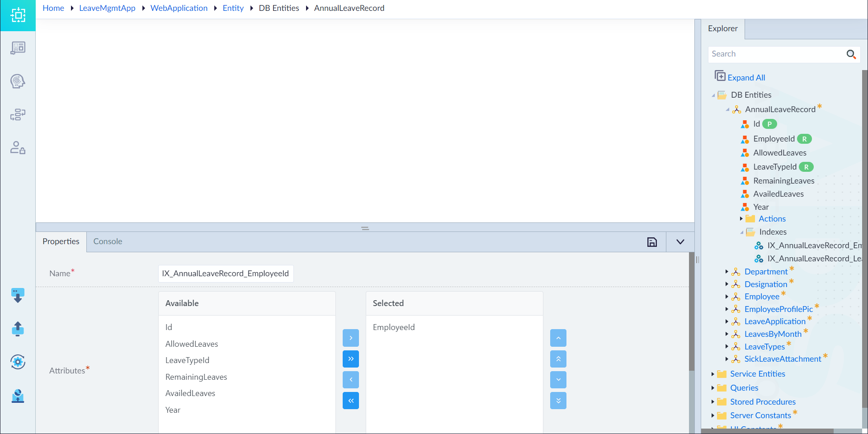Move attribute left with single arrow
The width and height of the screenshot is (868, 434).
[x=351, y=380]
